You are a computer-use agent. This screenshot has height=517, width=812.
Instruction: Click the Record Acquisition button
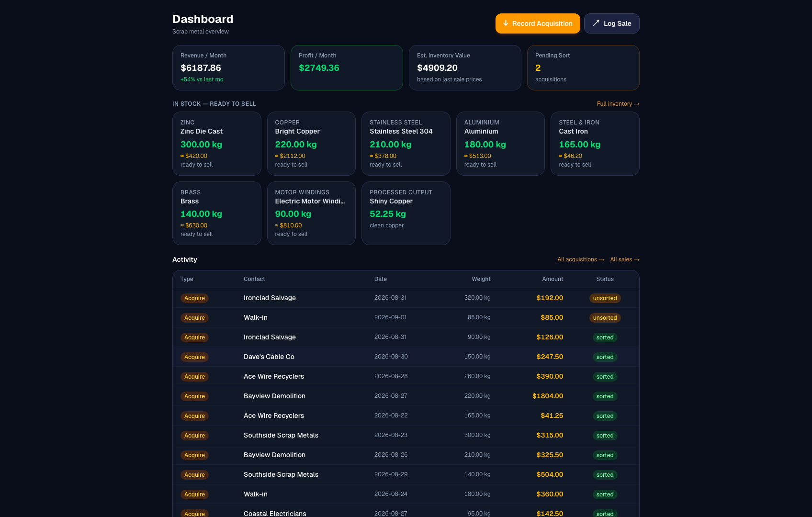coord(538,23)
